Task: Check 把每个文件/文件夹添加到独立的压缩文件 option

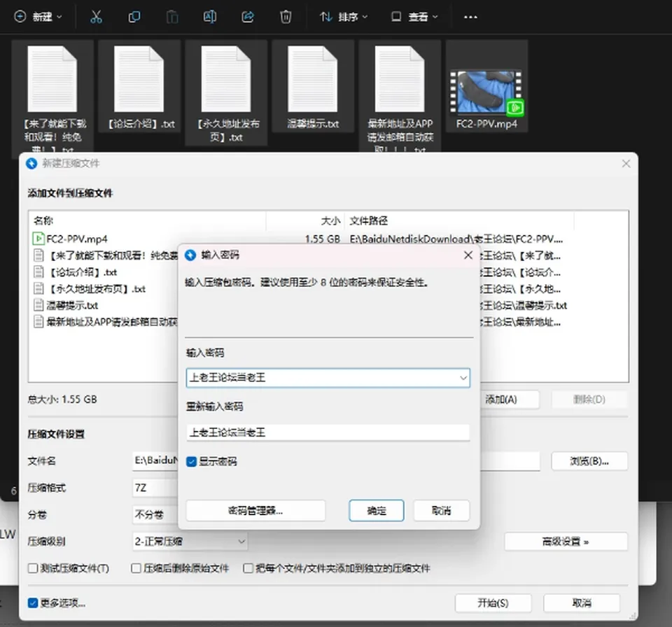Action: (x=248, y=568)
